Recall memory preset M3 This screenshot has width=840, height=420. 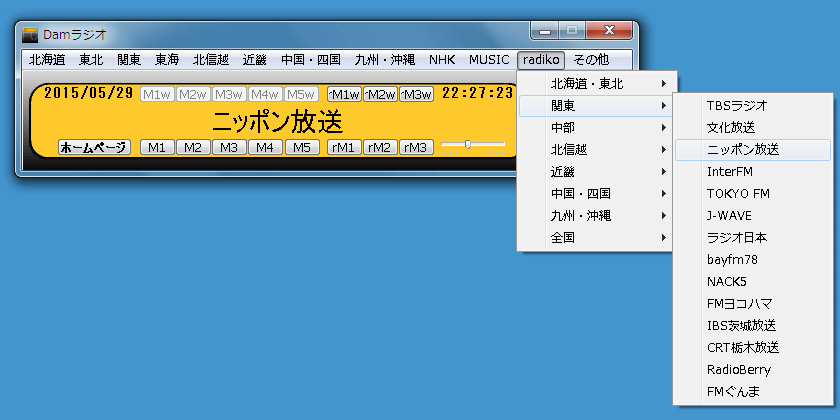coord(229,147)
